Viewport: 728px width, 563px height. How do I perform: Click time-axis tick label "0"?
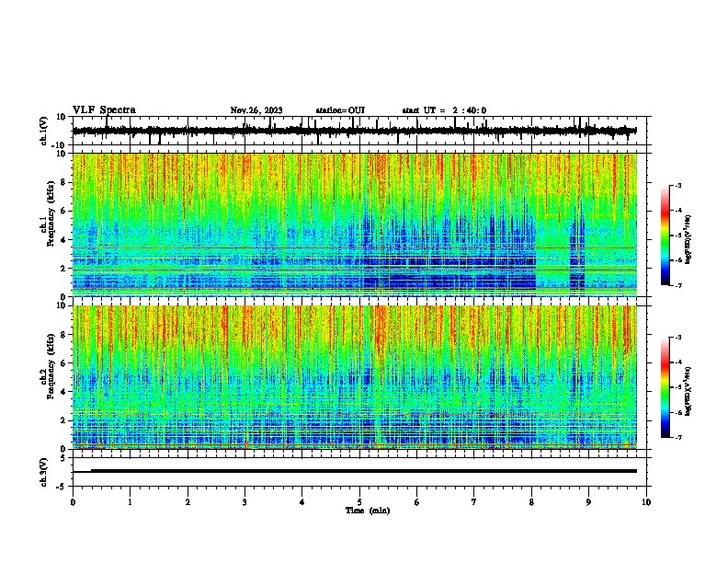tap(73, 502)
